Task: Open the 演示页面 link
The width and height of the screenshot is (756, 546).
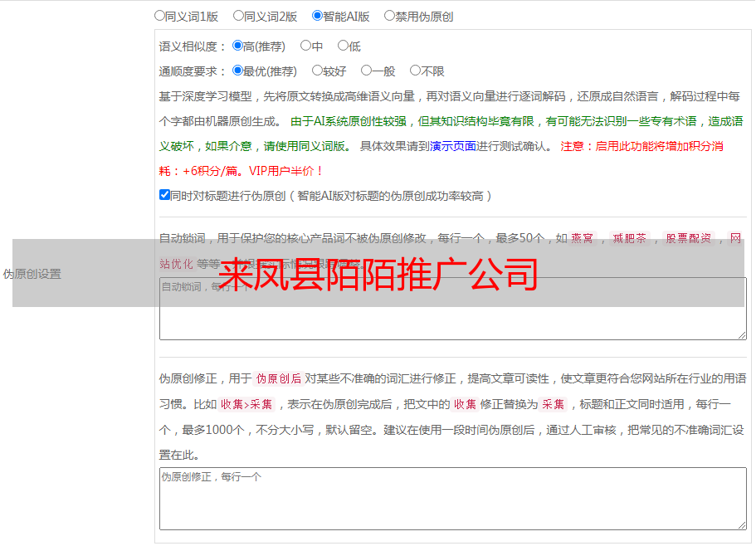Action: [452, 146]
